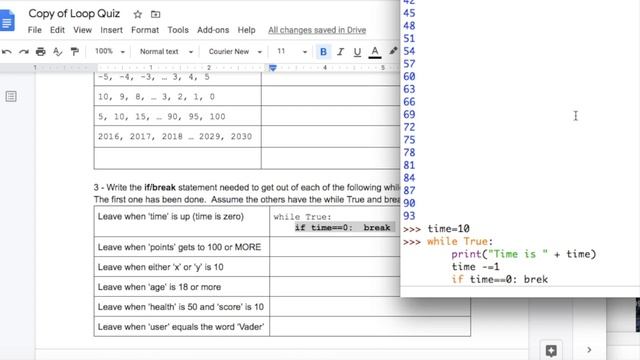Click the print icon
This screenshot has height=360, width=640.
click(40, 52)
